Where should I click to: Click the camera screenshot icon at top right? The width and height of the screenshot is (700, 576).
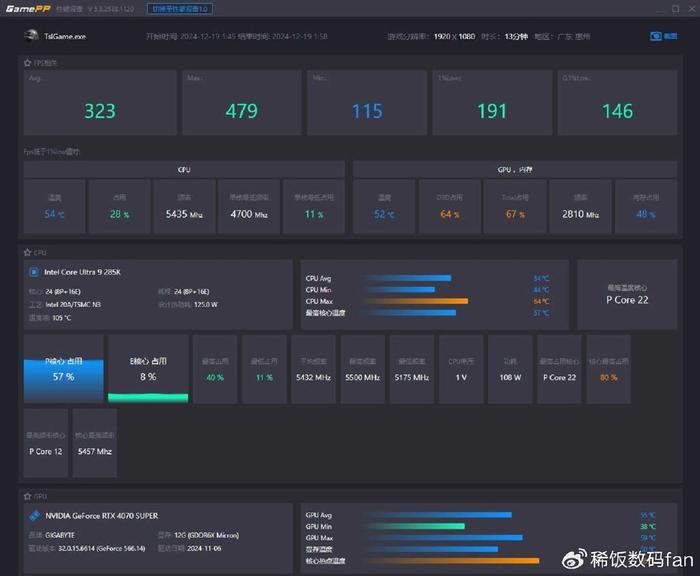(x=655, y=36)
